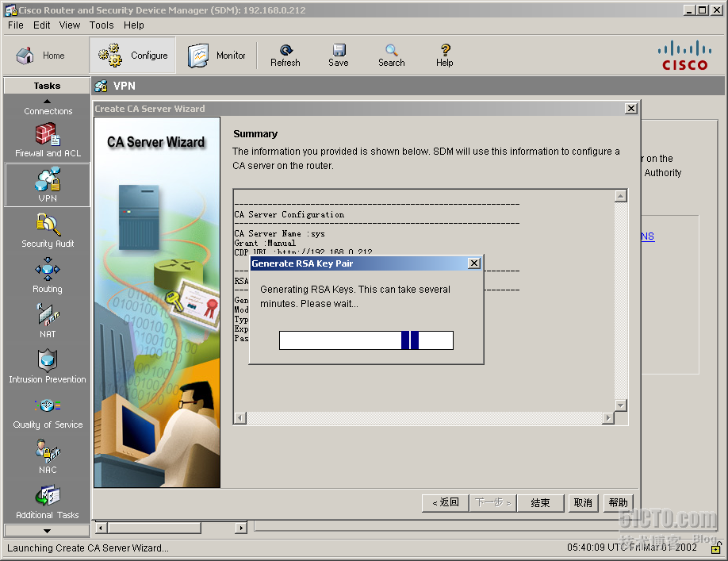Open the Routing task

point(48,276)
